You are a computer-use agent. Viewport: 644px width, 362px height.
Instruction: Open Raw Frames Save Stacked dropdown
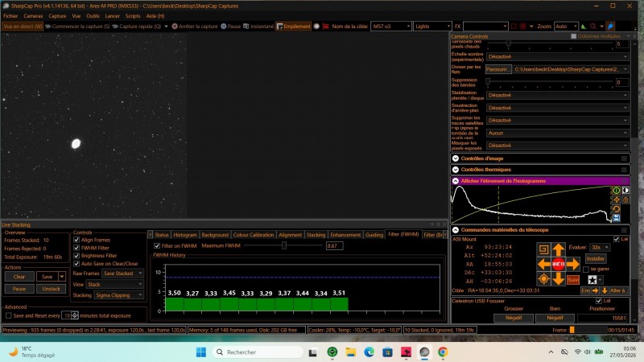[x=122, y=274]
